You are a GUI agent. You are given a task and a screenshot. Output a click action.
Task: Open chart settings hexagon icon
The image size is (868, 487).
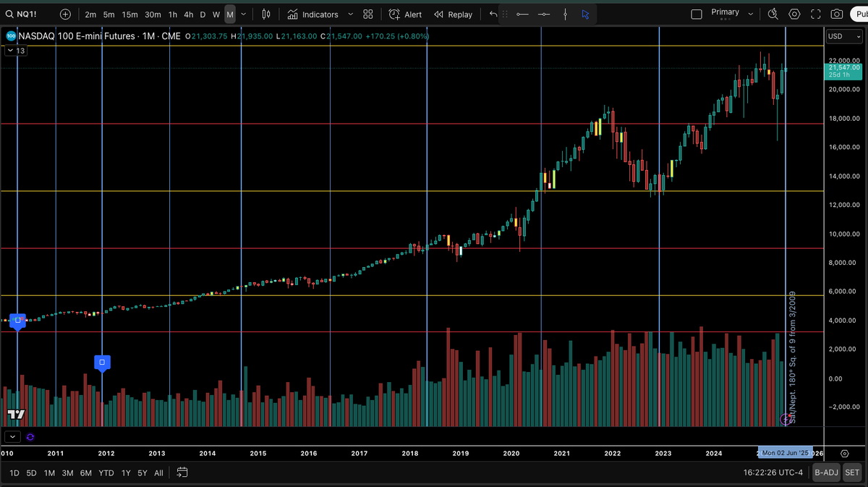795,14
